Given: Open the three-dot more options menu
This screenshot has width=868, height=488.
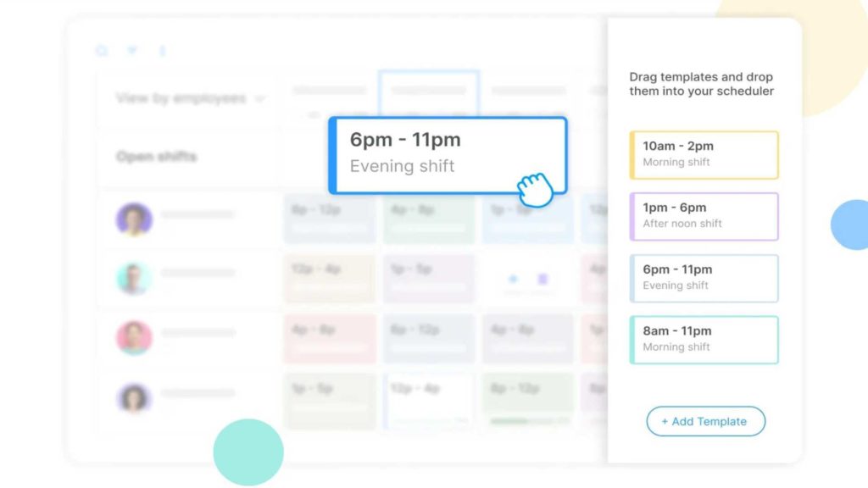Looking at the screenshot, I should 162,51.
